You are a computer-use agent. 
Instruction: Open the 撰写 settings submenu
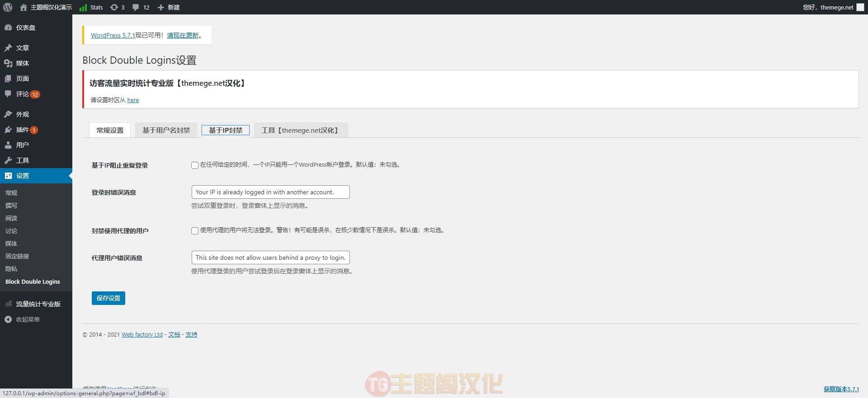11,206
